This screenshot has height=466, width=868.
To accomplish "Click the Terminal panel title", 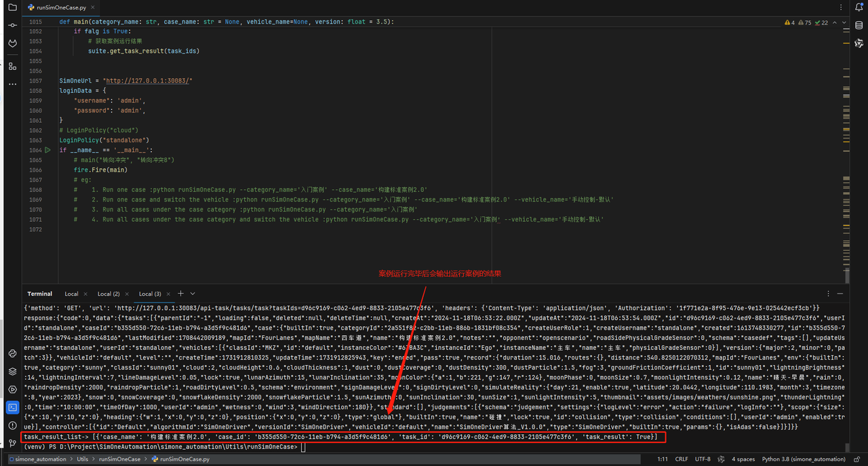I will (39, 294).
